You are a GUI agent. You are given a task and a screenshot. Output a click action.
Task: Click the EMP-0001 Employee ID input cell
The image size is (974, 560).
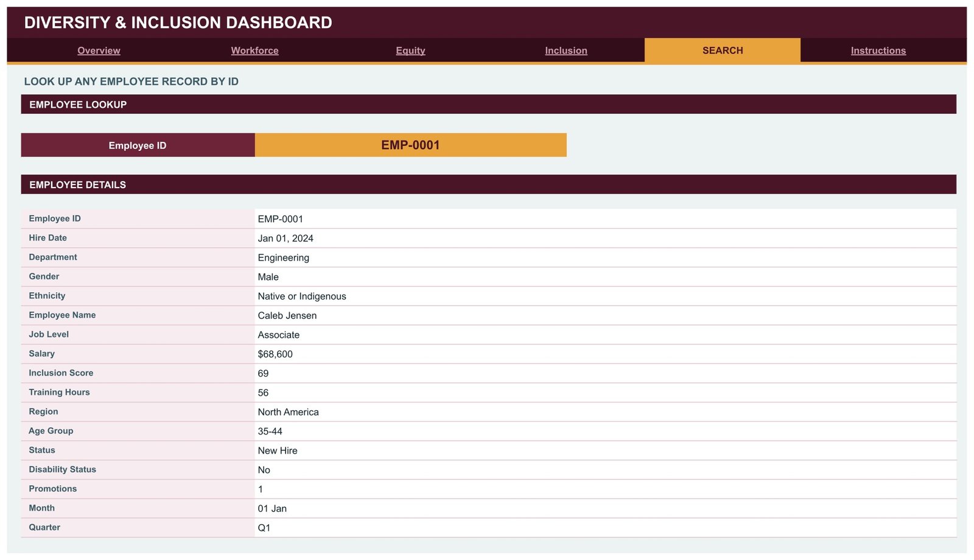pos(411,145)
